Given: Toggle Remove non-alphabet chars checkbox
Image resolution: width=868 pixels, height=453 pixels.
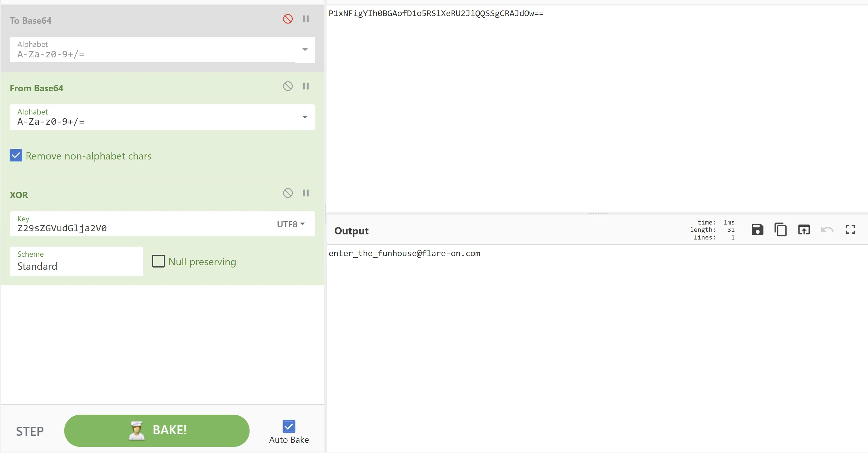Looking at the screenshot, I should tap(16, 155).
